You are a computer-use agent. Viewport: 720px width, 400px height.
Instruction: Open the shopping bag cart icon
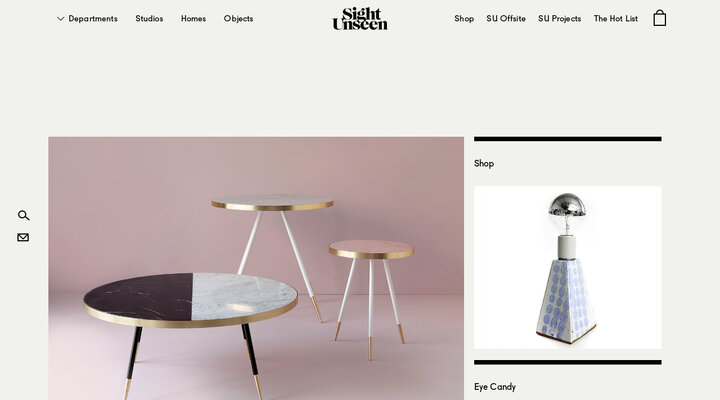click(x=659, y=18)
